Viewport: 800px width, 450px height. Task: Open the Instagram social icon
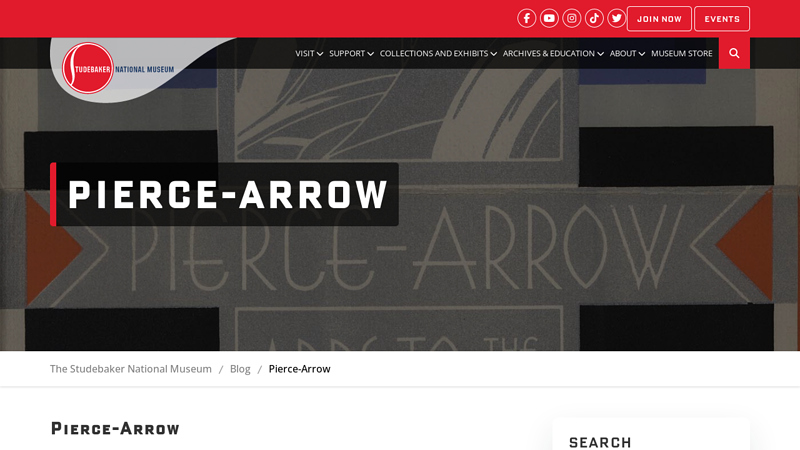[x=571, y=18]
